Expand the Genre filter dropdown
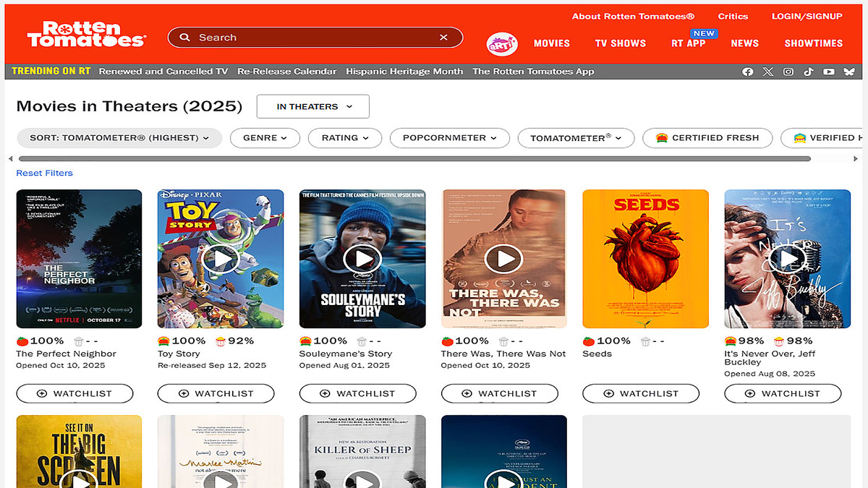 pyautogui.click(x=265, y=138)
